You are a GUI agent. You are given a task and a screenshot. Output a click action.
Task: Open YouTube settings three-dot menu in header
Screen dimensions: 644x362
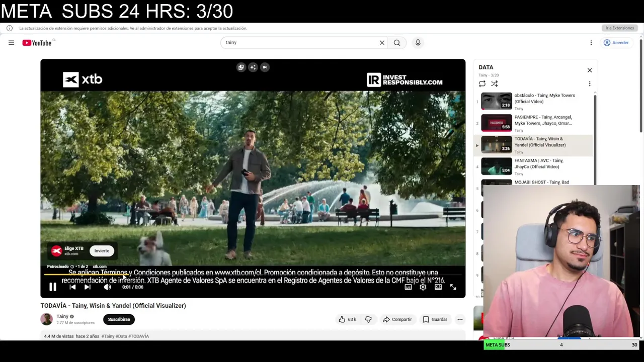tap(591, 43)
